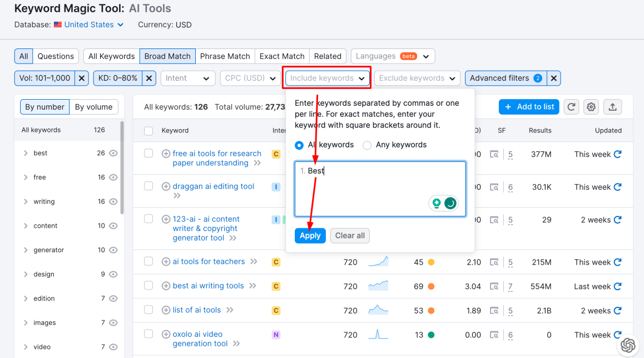Click plus icon beside 'ai tools for teachers'
The width and height of the screenshot is (644, 358).
tap(166, 262)
